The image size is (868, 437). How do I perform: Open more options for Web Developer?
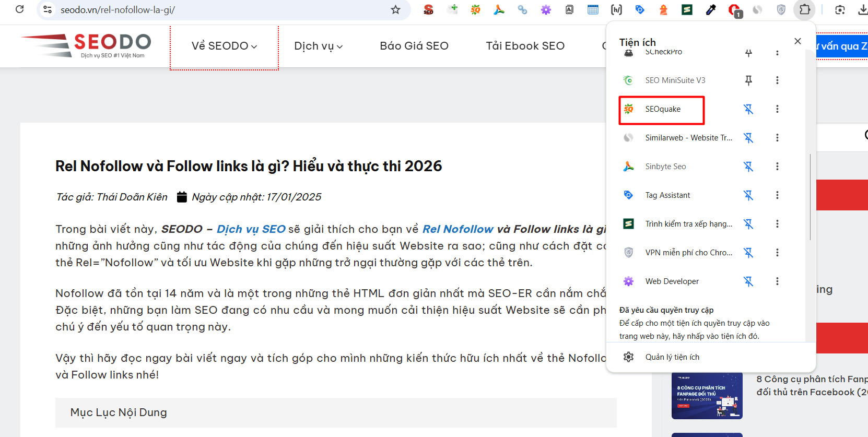(x=777, y=281)
